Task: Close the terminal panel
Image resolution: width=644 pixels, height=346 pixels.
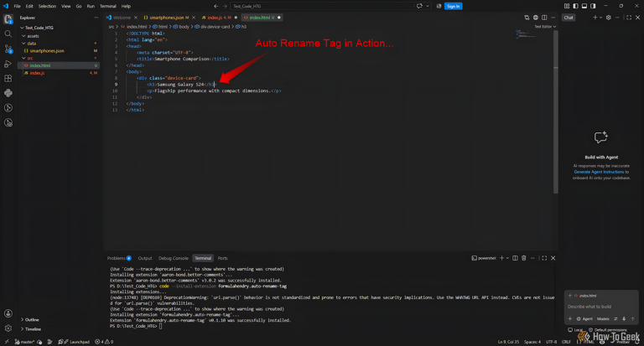Action: pyautogui.click(x=553, y=258)
